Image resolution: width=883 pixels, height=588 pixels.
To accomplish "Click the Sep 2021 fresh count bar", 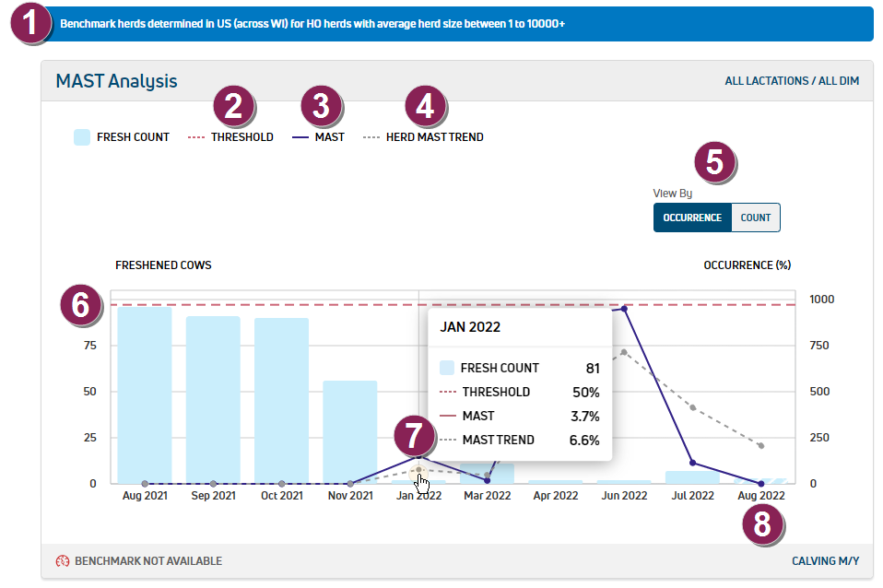I will 213,399.
